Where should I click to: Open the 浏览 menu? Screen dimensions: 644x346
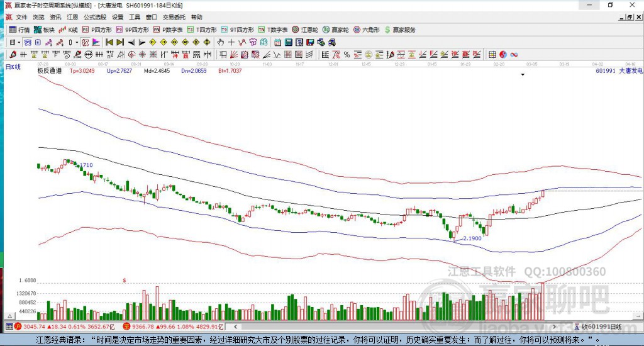(x=38, y=17)
